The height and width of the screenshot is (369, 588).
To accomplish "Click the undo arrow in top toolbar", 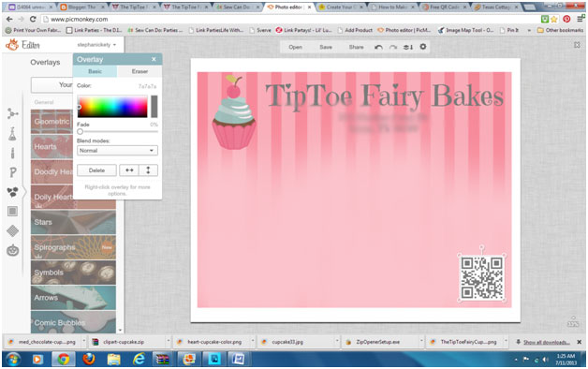I will click(x=379, y=47).
